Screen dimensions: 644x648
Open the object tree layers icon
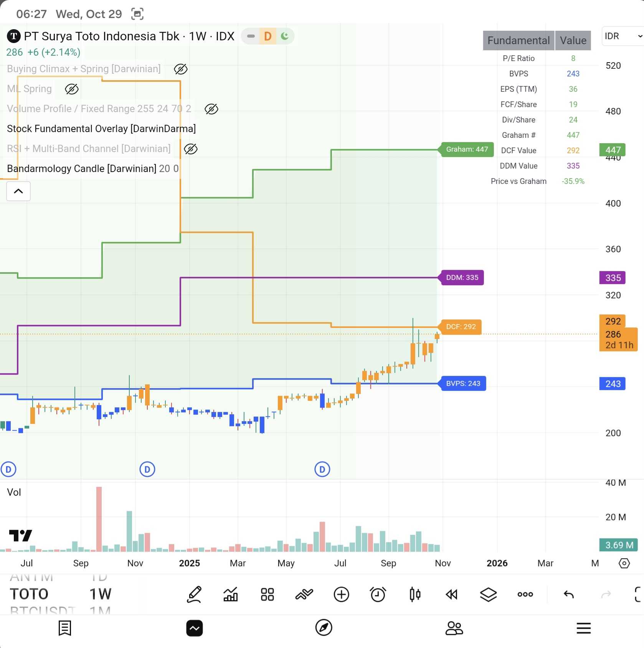[488, 594]
